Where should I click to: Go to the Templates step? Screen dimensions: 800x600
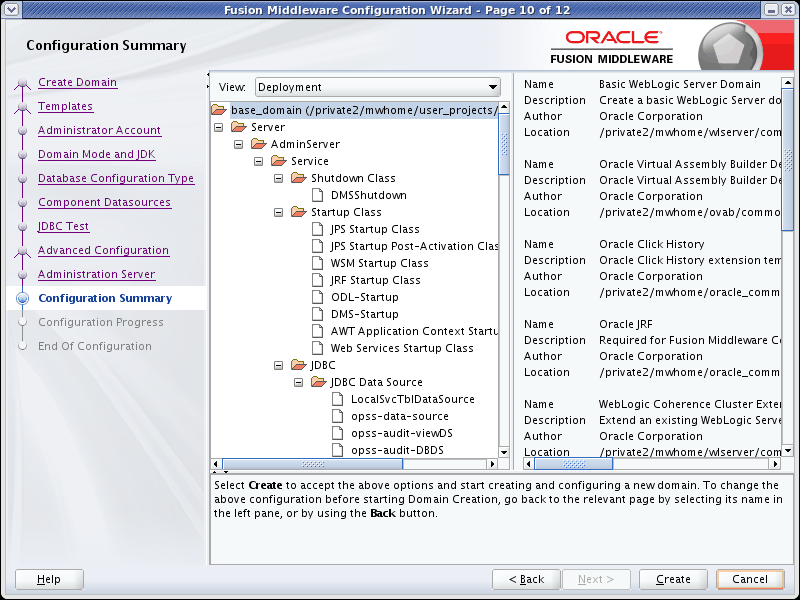tap(65, 106)
